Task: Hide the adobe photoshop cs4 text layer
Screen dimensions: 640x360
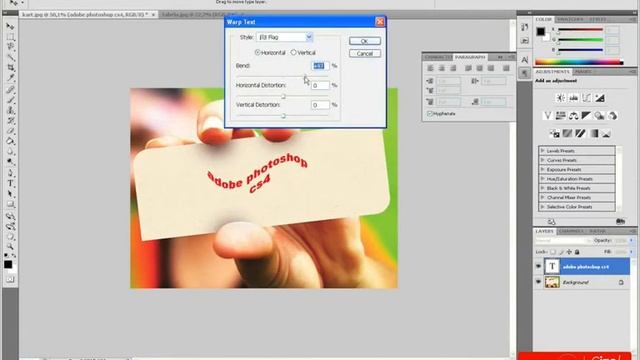Action: (x=538, y=267)
